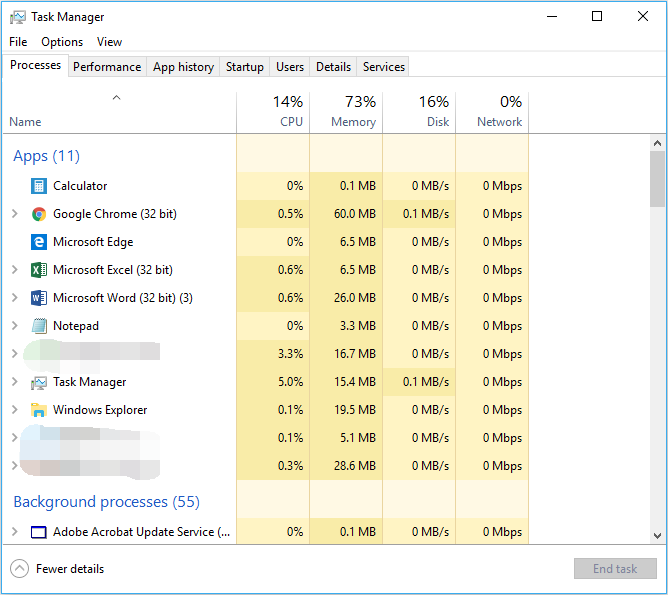Open the View menu

pos(109,42)
